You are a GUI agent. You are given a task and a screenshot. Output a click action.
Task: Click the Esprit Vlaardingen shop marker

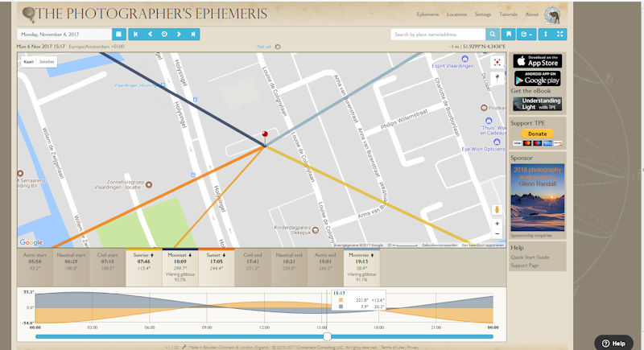tap(464, 59)
